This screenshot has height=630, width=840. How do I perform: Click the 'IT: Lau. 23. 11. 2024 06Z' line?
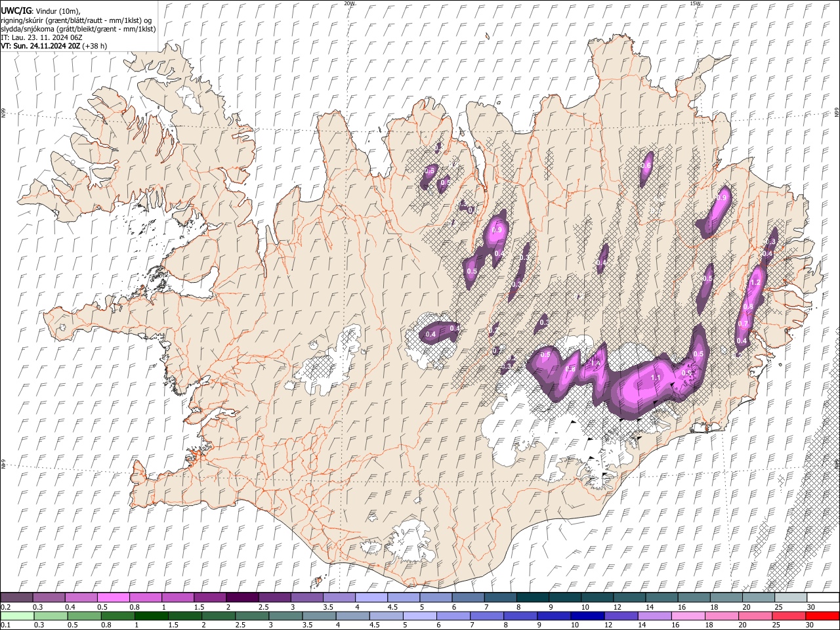click(x=41, y=37)
